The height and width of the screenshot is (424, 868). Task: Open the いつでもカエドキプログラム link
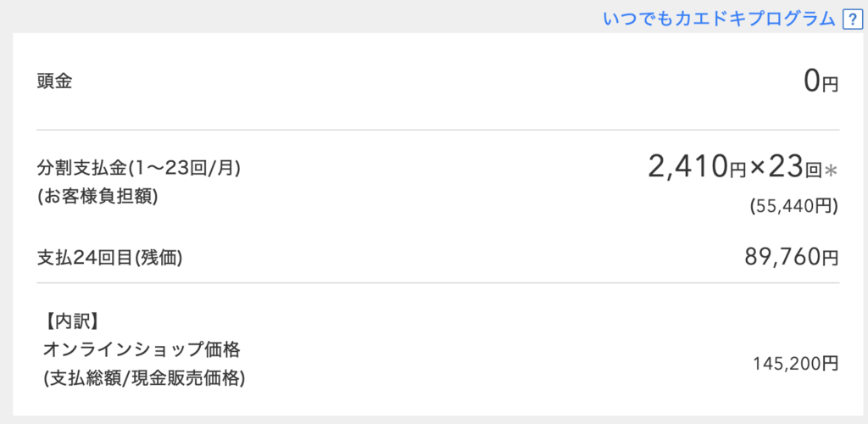[x=719, y=19]
